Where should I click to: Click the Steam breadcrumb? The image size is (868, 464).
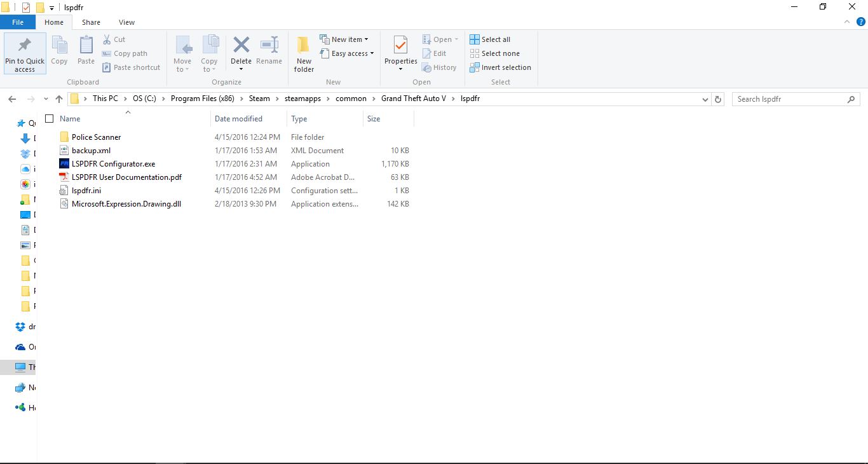click(259, 99)
